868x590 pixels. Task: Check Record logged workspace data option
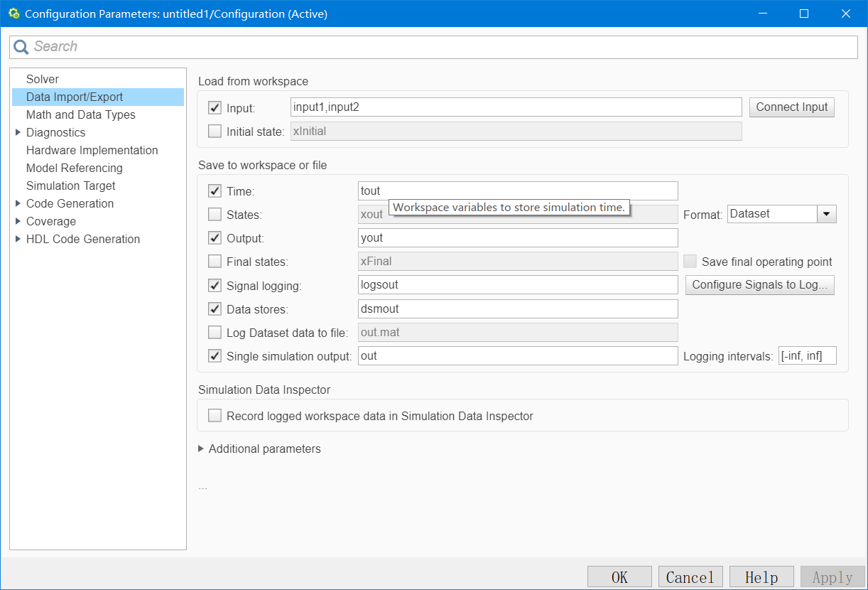pos(215,416)
